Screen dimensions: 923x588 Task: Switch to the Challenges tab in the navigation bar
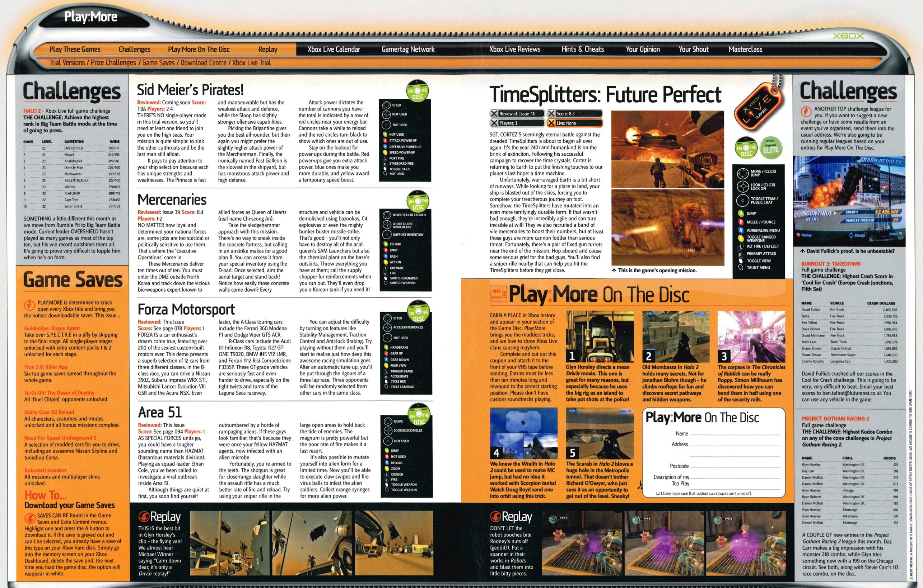click(x=135, y=50)
